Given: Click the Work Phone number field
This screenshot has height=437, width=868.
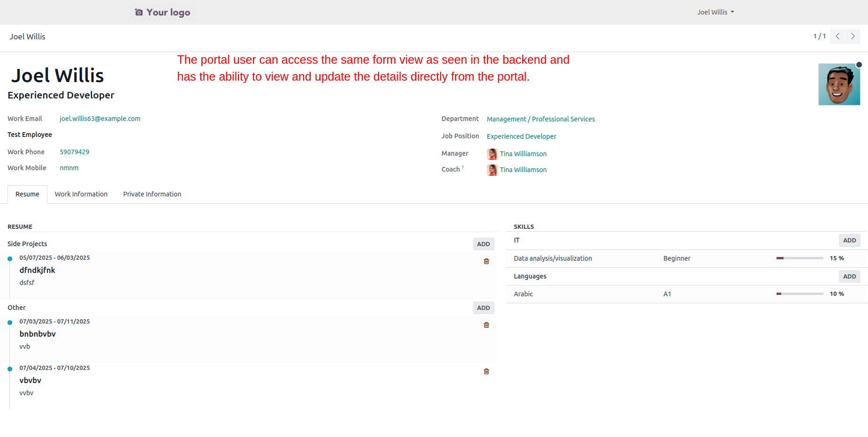Looking at the screenshot, I should coord(75,152).
